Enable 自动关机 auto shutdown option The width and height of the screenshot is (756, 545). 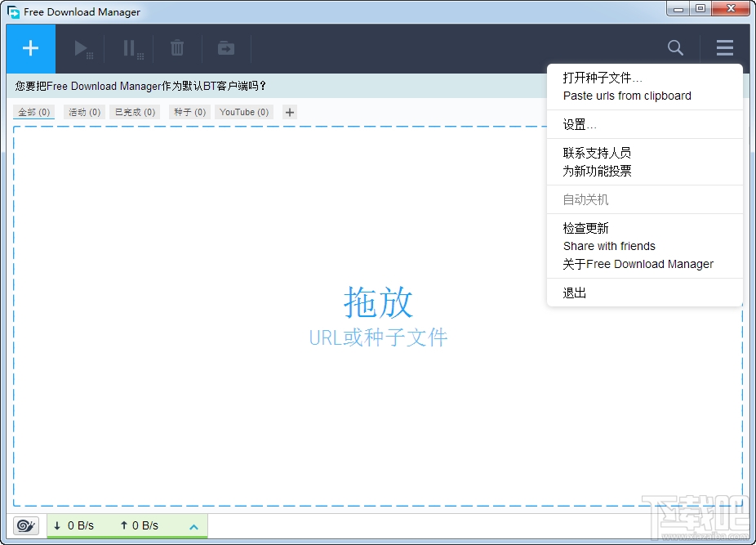pyautogui.click(x=585, y=199)
